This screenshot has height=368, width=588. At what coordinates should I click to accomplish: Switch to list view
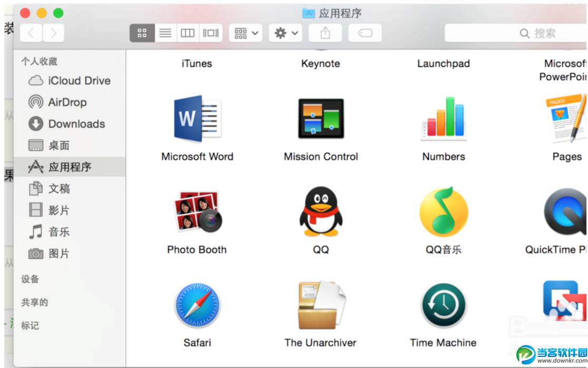[165, 33]
